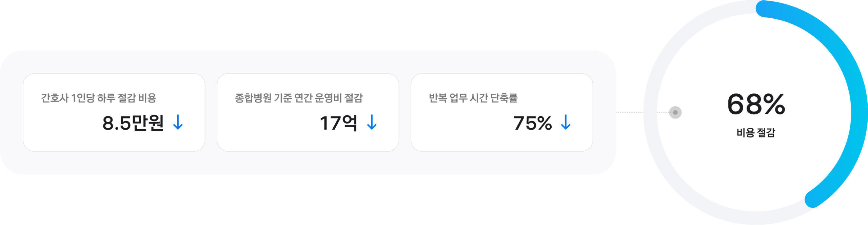The width and height of the screenshot is (868, 225).
Task: Click the rounded top end of the blue arc
Action: pyautogui.click(x=764, y=8)
